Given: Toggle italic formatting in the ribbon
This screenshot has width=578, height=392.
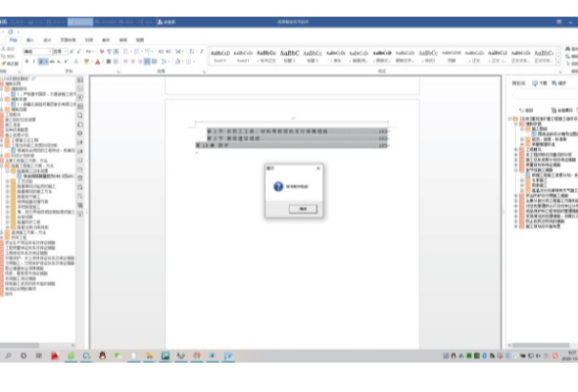Looking at the screenshot, I should 33,61.
